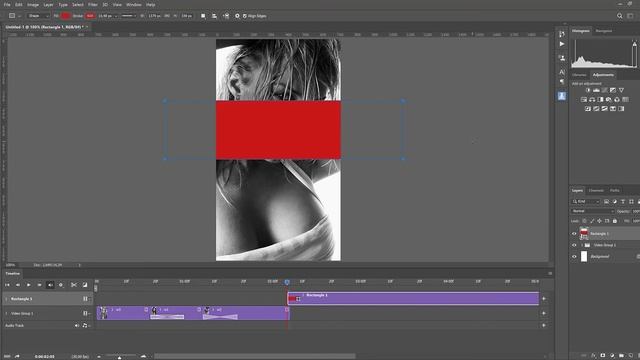Add a Color Balance adjustment
Viewport: 640px width, 360px height.
(x=592, y=100)
